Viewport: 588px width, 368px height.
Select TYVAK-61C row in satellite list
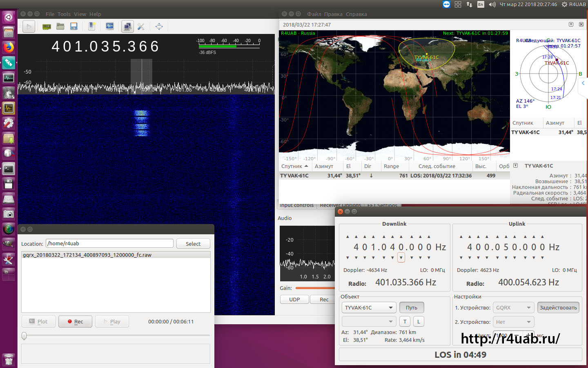coord(394,175)
